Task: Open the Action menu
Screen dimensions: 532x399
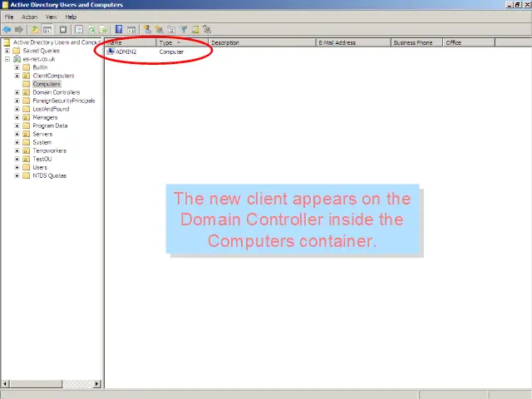Action: point(29,17)
